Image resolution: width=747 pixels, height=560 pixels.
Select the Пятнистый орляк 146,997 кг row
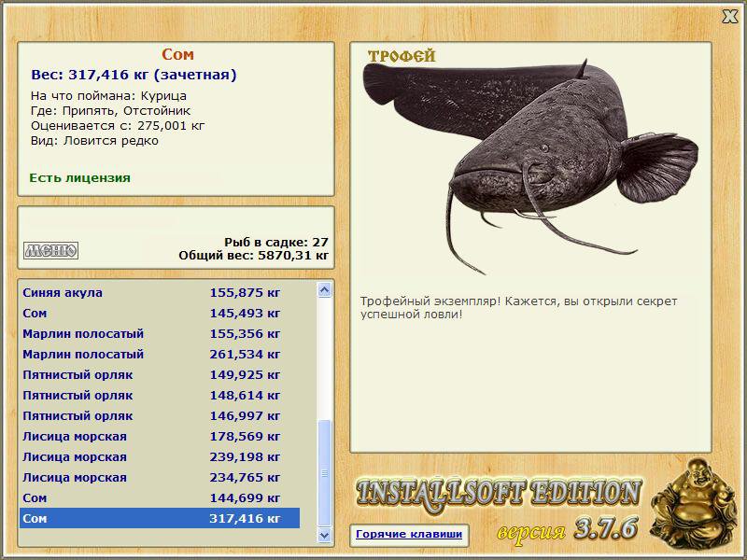pos(160,415)
